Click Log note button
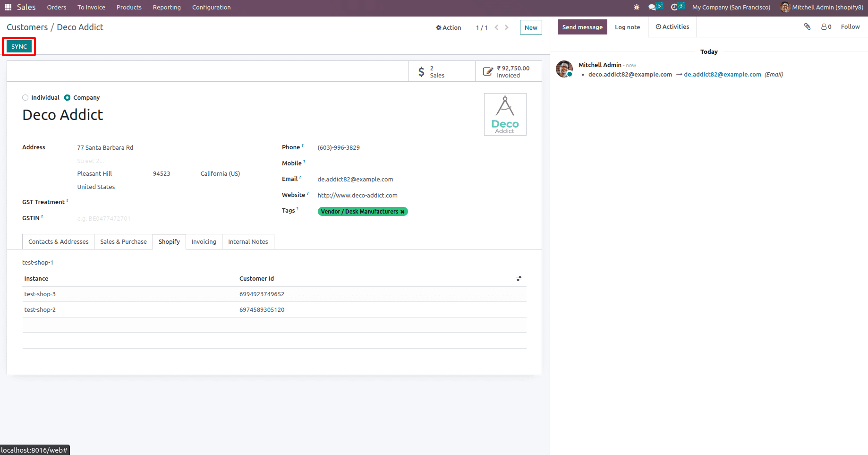Screen dimensions: 868x455 (x=627, y=27)
